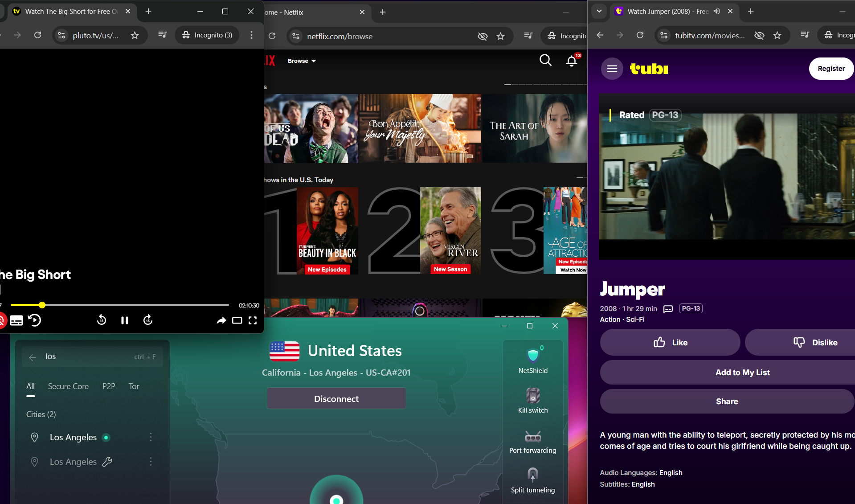Open Chrome menu in Pluto TV window
855x504 pixels.
click(252, 35)
